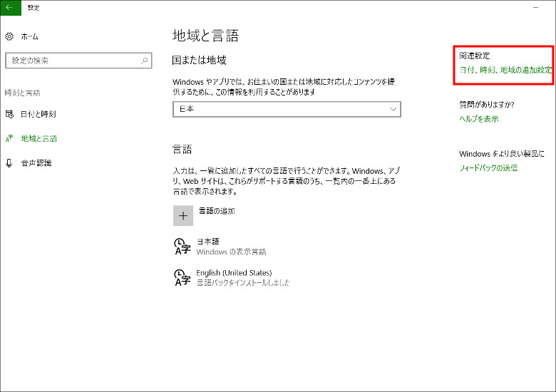Open the ヘルプを表示 help link

[479, 119]
